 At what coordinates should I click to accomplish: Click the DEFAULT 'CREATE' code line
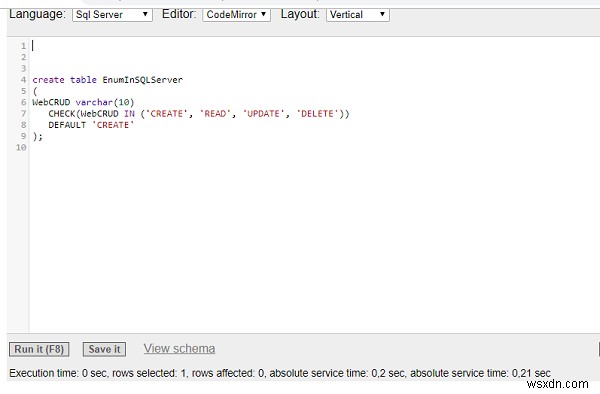(91, 125)
